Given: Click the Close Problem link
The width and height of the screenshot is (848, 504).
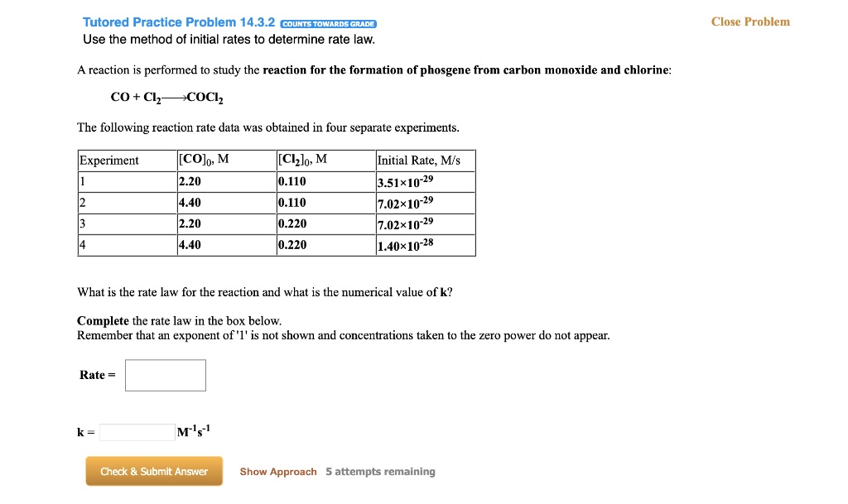Looking at the screenshot, I should point(750,22).
